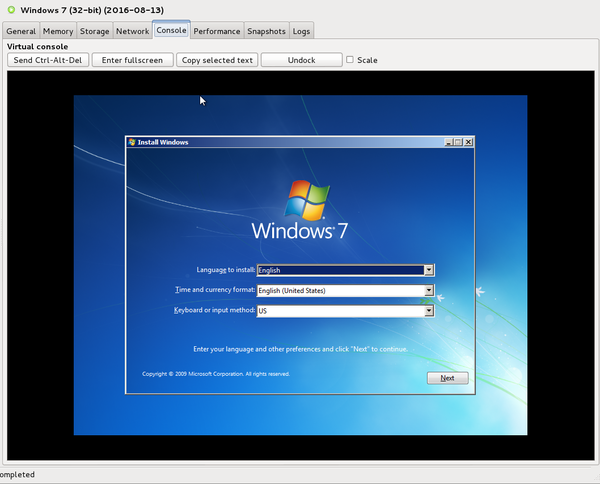Click the Install Windows title bar icon
The height and width of the screenshot is (484, 600).
(x=132, y=142)
